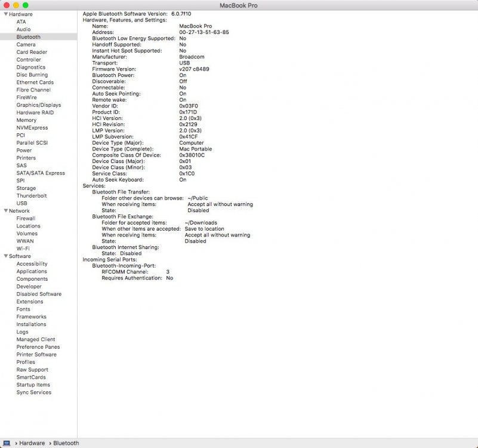Viewport: 478px width, 448px height.
Task: Click the software version 6.0.7f10
Action: point(181,14)
